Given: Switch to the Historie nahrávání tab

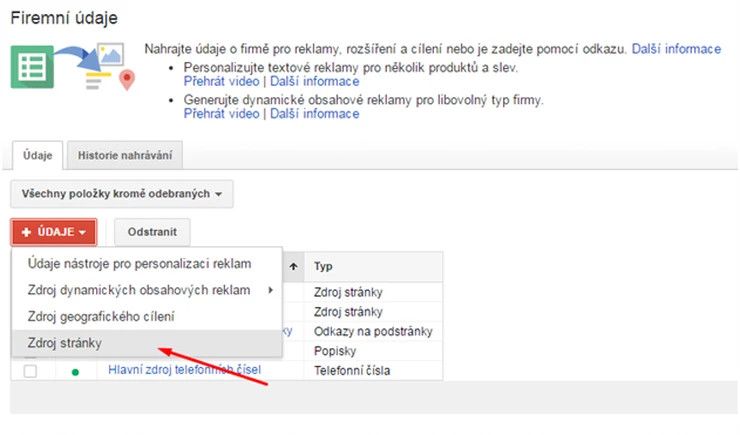Looking at the screenshot, I should coord(125,155).
